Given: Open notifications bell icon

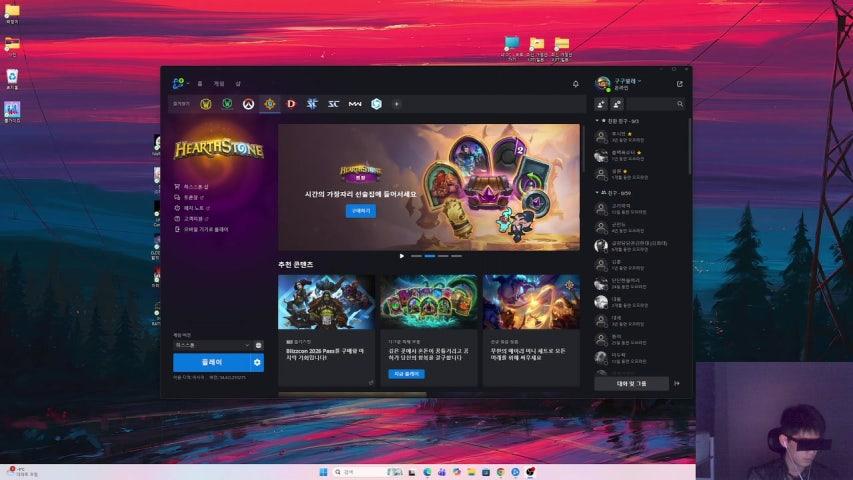Looking at the screenshot, I should click(576, 84).
